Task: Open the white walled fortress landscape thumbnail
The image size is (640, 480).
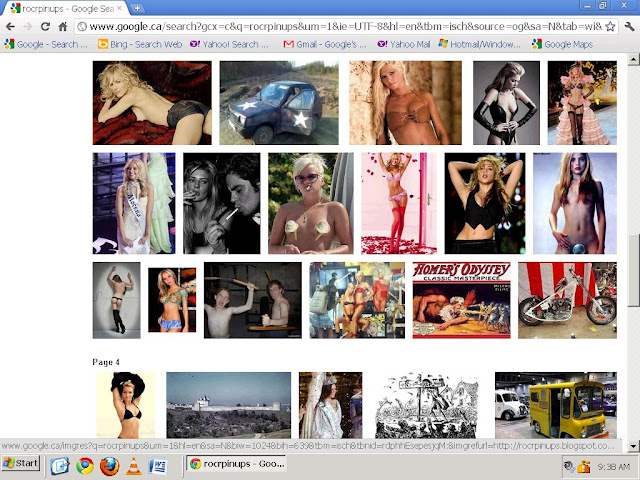Action: click(229, 405)
